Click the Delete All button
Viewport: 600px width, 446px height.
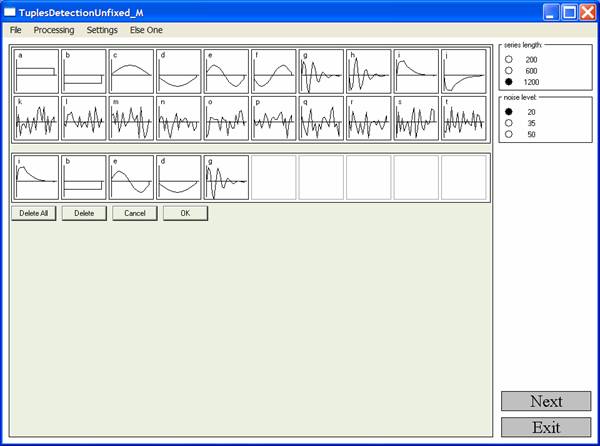[x=34, y=213]
